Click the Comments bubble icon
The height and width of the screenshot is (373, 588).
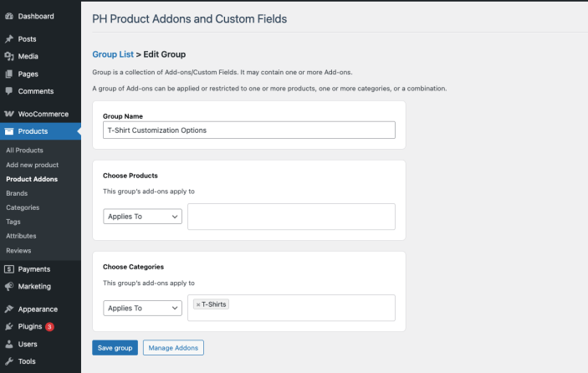(8, 91)
